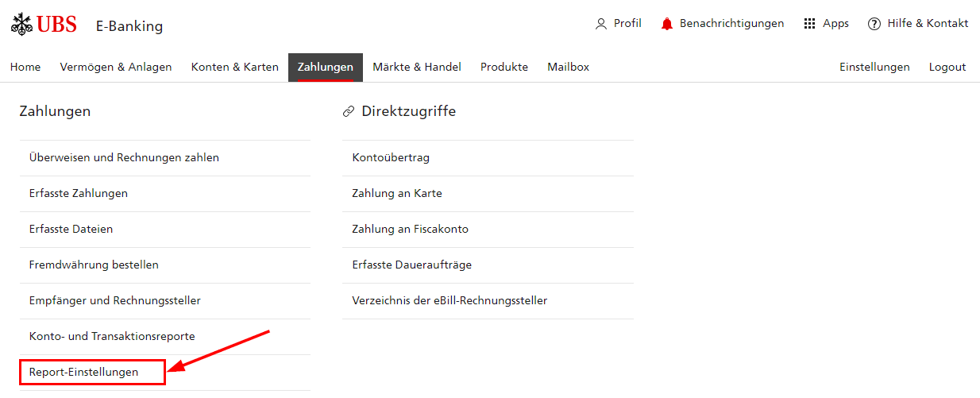The width and height of the screenshot is (980, 398).
Task: Click the Logout link
Action: (x=947, y=68)
